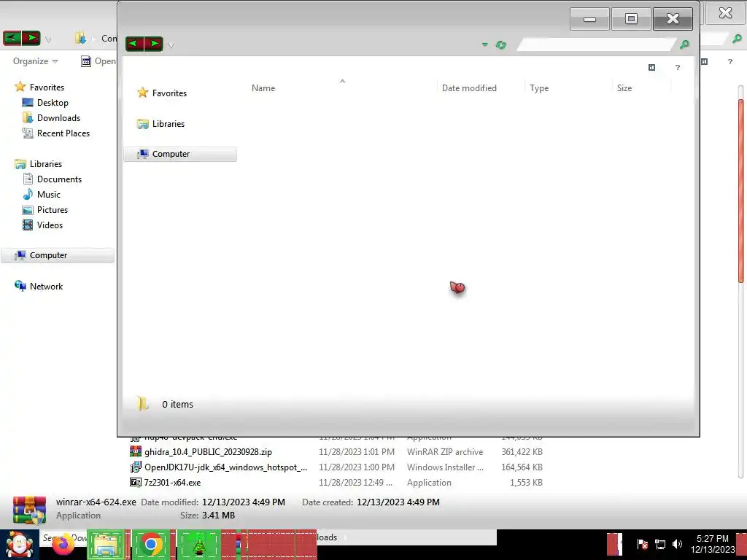Toggle preview pane in front window
This screenshot has width=747, height=560.
click(651, 68)
